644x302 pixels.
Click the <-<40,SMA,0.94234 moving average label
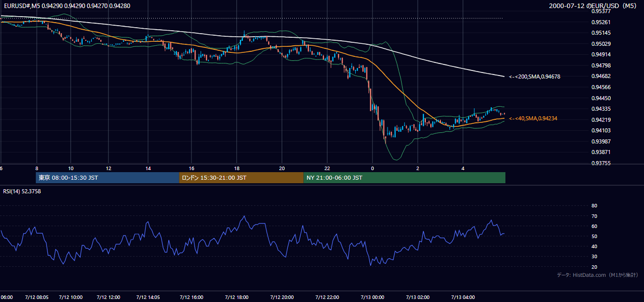pos(533,118)
